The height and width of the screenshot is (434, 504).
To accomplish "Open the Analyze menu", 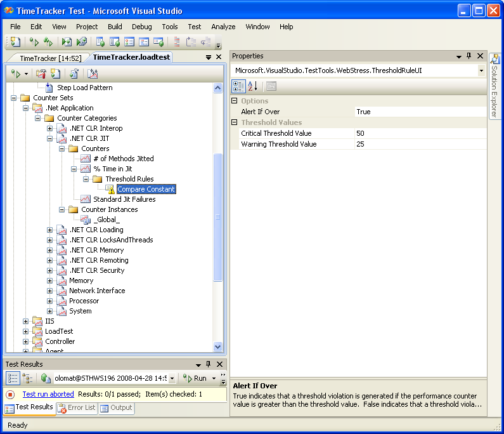I will [x=223, y=27].
